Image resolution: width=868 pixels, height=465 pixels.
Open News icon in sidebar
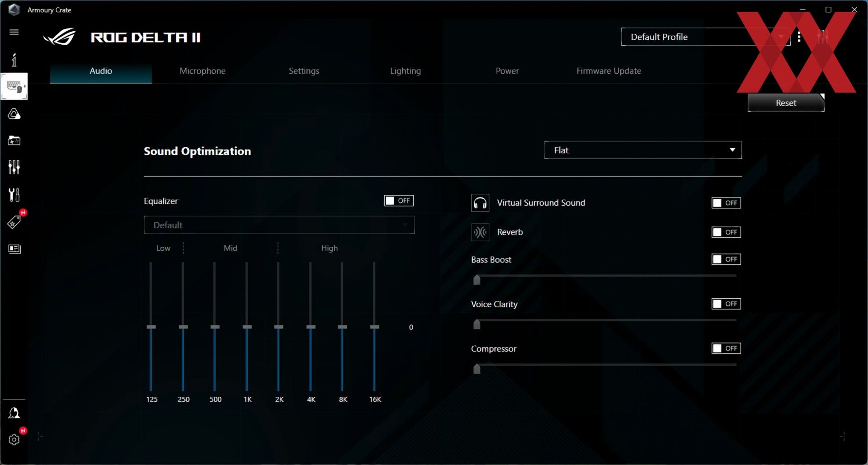[14, 249]
